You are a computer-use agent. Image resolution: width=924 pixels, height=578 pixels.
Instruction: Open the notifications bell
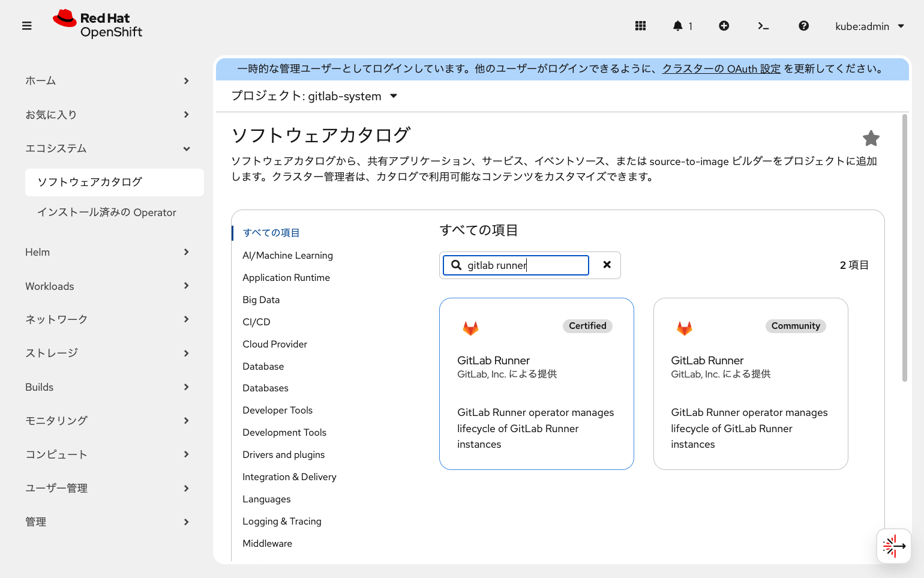pyautogui.click(x=678, y=26)
